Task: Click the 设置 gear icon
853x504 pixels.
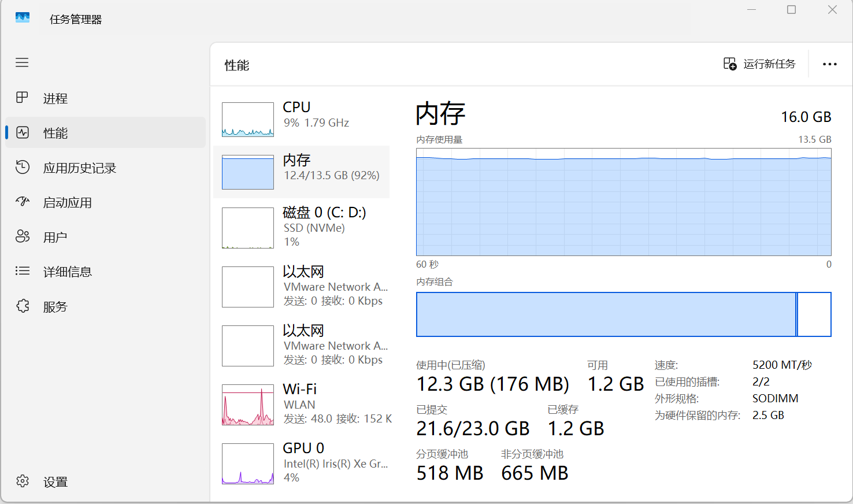Action: point(23,481)
